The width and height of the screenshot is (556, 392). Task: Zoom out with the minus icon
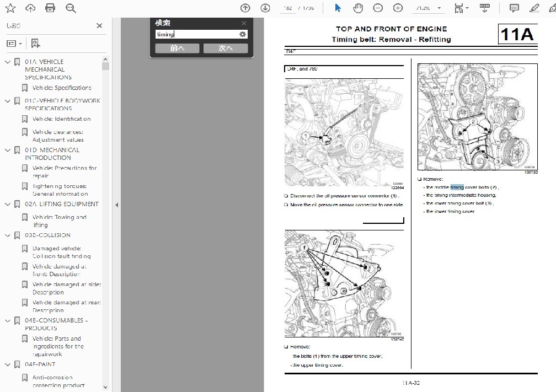[x=378, y=8]
